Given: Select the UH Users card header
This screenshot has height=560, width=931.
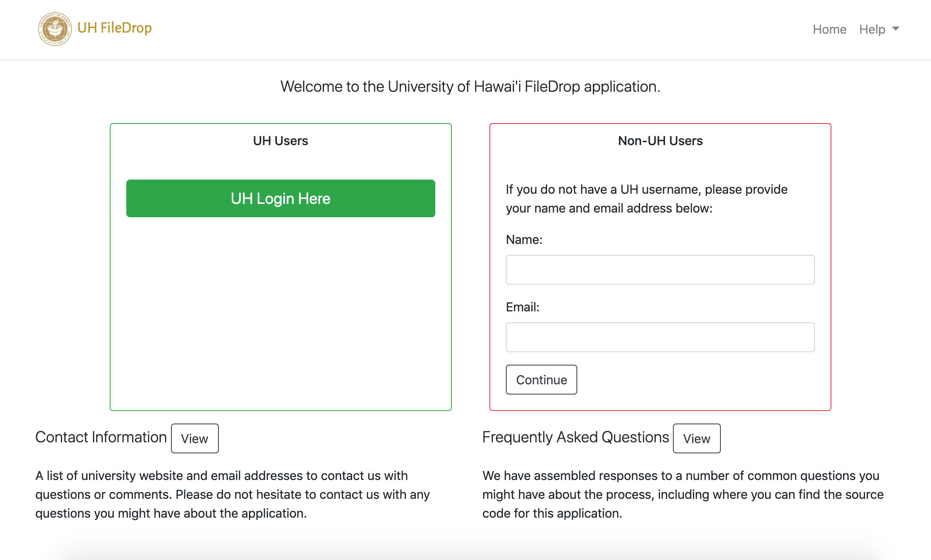Looking at the screenshot, I should (281, 141).
